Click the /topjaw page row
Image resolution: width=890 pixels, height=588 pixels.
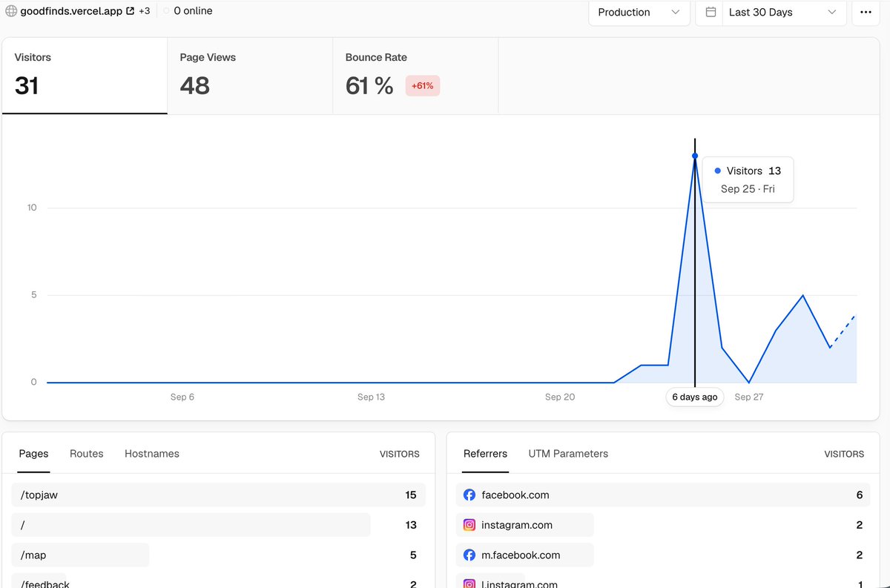point(217,495)
